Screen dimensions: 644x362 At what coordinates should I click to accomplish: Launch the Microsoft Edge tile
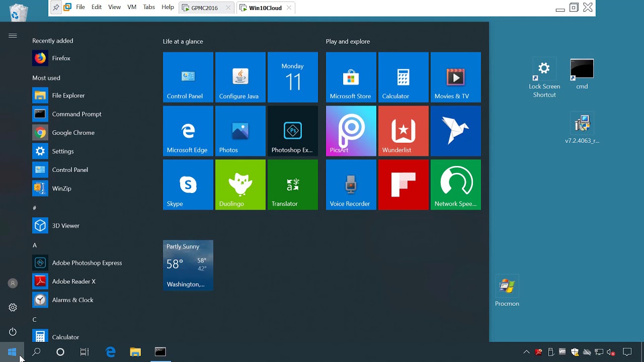coord(188,131)
